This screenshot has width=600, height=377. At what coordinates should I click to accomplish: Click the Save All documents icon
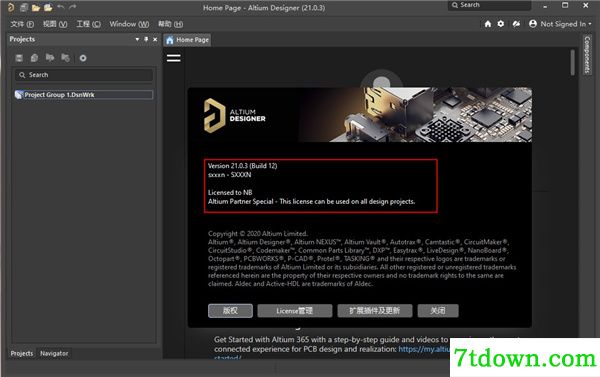click(x=24, y=7)
